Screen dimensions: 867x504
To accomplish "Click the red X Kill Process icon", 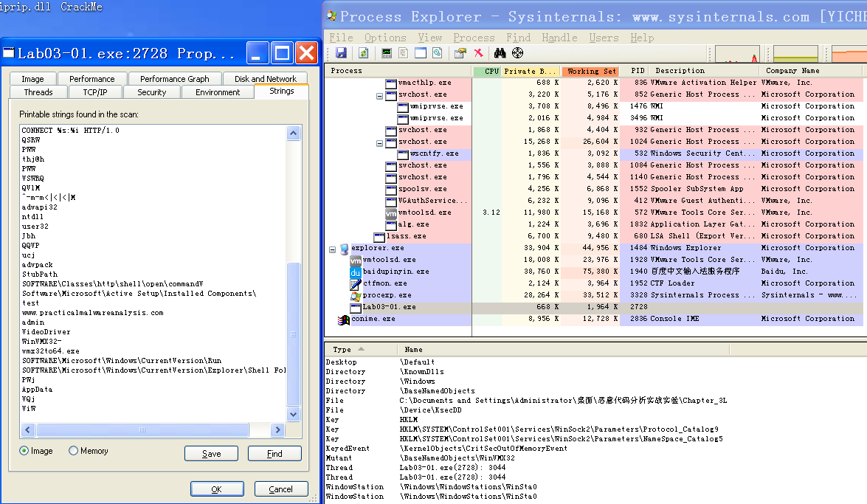I will (x=478, y=53).
